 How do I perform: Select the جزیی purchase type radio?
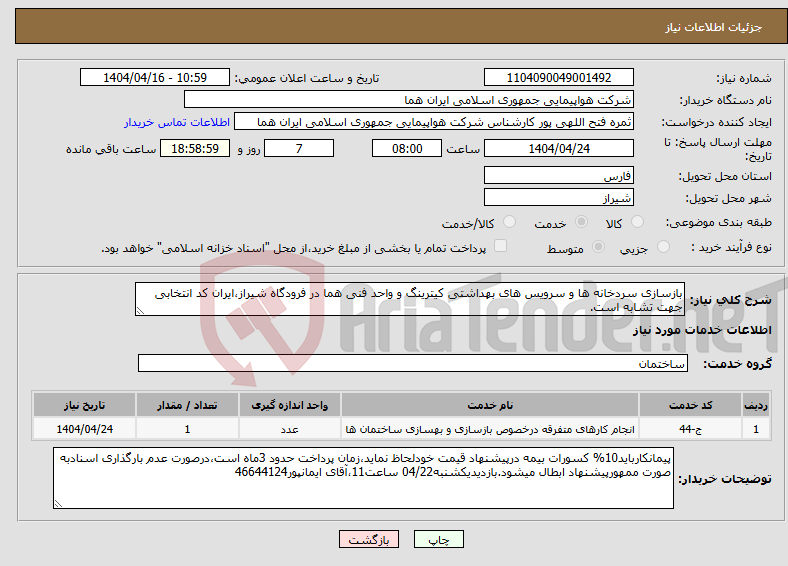[663, 246]
